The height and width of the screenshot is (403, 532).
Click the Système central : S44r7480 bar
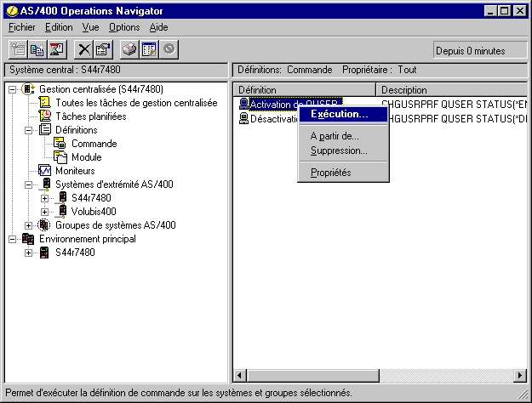click(x=116, y=70)
